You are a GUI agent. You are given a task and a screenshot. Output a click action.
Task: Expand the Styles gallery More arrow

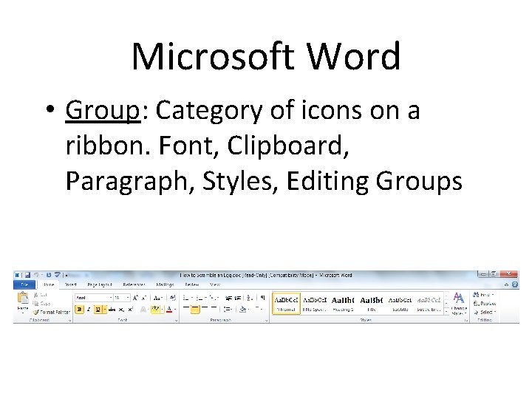pyautogui.click(x=446, y=312)
